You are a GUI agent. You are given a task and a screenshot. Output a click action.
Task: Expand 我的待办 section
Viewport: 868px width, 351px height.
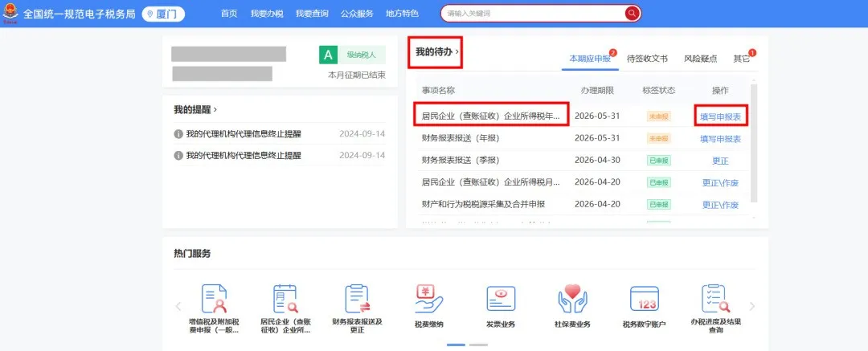pyautogui.click(x=437, y=52)
